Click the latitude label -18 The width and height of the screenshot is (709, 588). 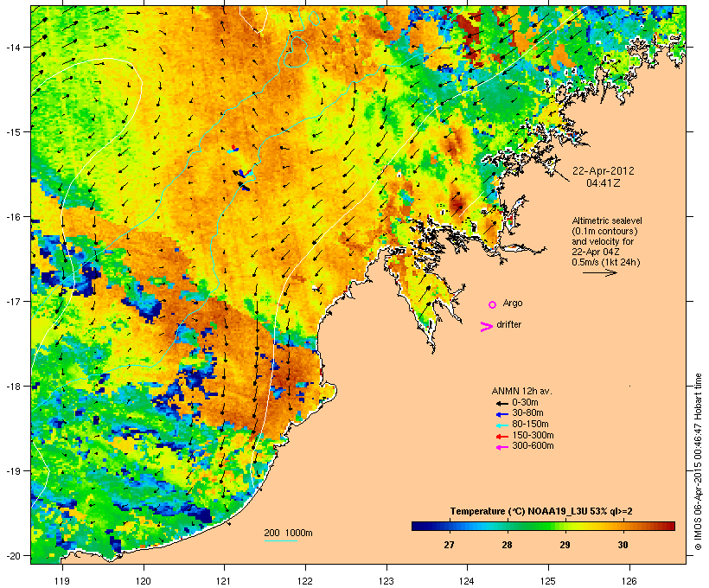(13, 387)
